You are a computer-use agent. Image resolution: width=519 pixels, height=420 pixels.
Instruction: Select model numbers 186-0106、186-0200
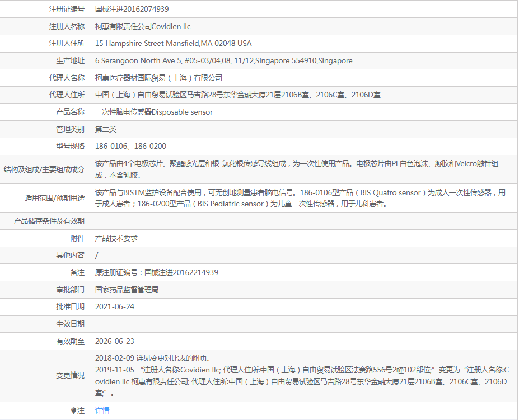(x=130, y=146)
